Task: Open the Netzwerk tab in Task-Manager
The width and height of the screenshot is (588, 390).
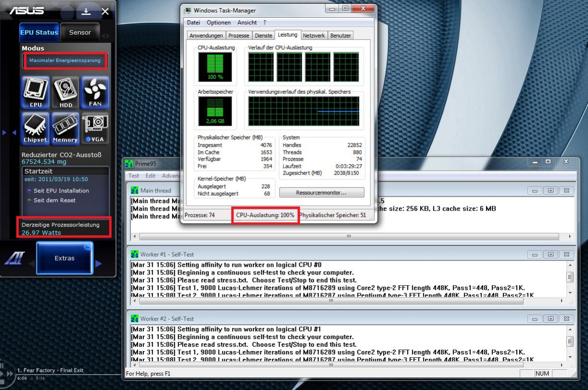Action: (x=314, y=36)
